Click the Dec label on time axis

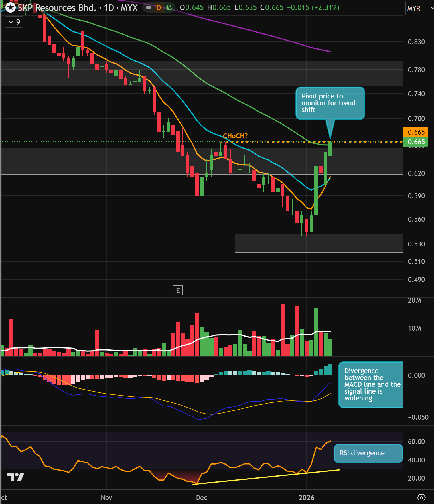point(202,498)
